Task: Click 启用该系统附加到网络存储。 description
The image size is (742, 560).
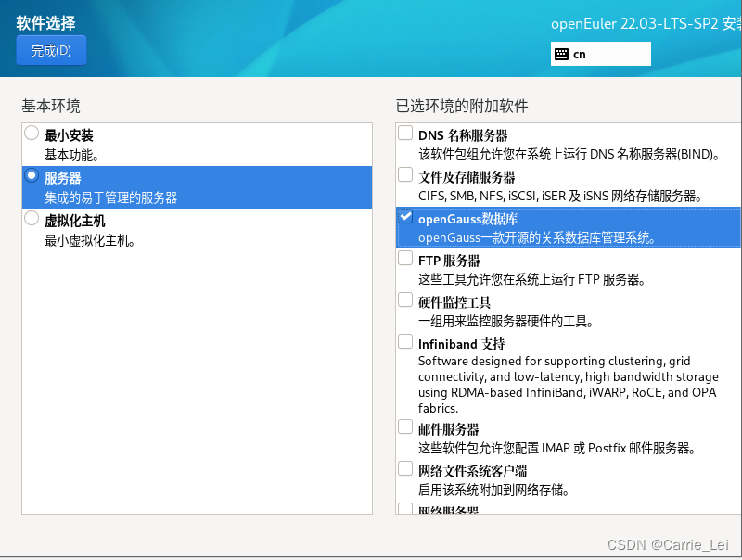Action: (x=493, y=490)
